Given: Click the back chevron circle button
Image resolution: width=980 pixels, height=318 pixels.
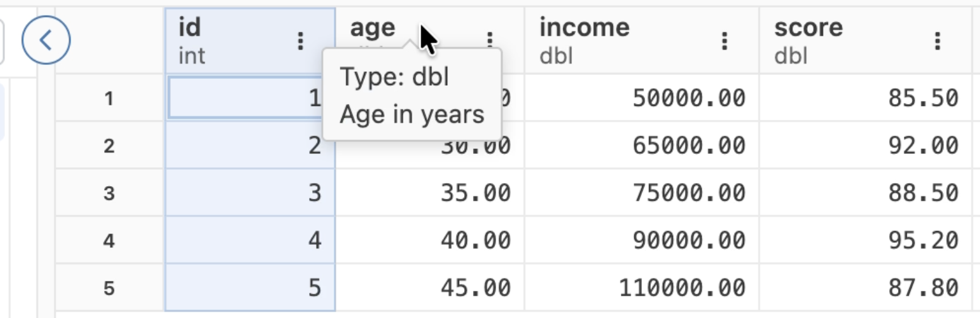Looking at the screenshot, I should tap(46, 41).
